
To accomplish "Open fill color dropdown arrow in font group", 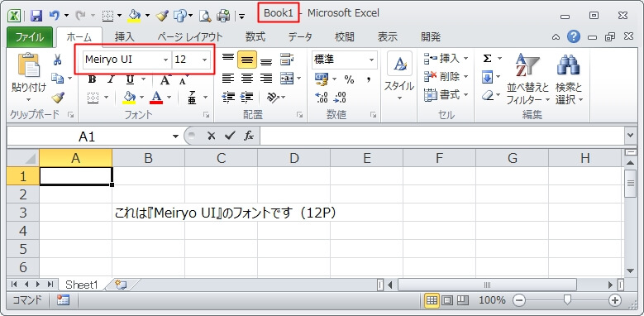I will click(x=141, y=98).
